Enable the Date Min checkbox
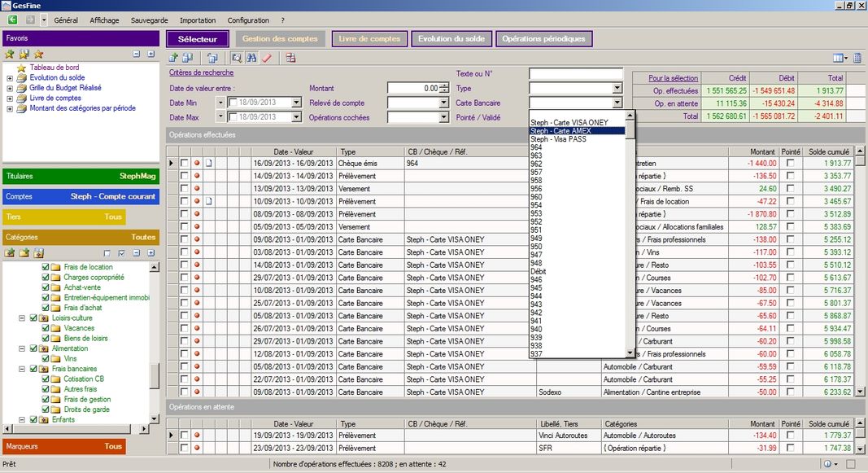 click(234, 103)
